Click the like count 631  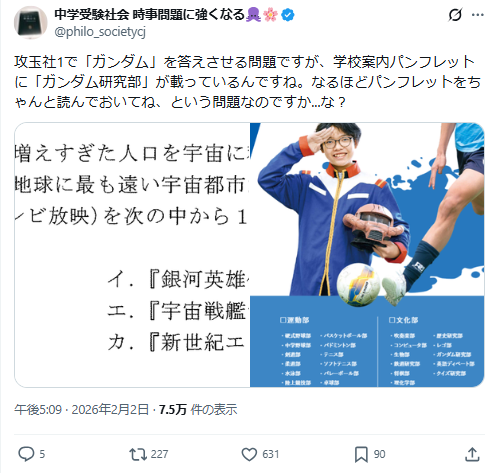pyautogui.click(x=270, y=454)
